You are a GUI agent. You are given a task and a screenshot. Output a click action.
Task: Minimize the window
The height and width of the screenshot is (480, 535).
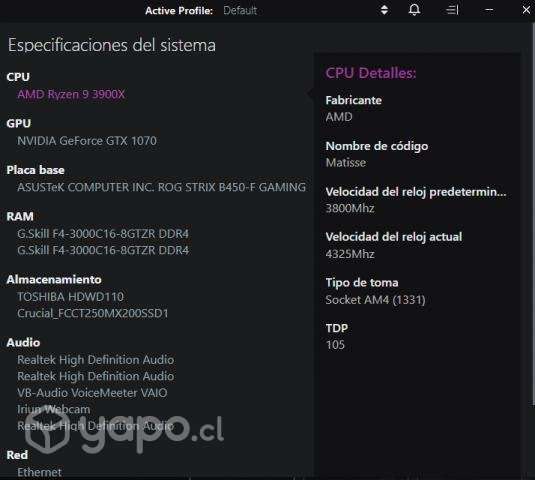pyautogui.click(x=489, y=10)
